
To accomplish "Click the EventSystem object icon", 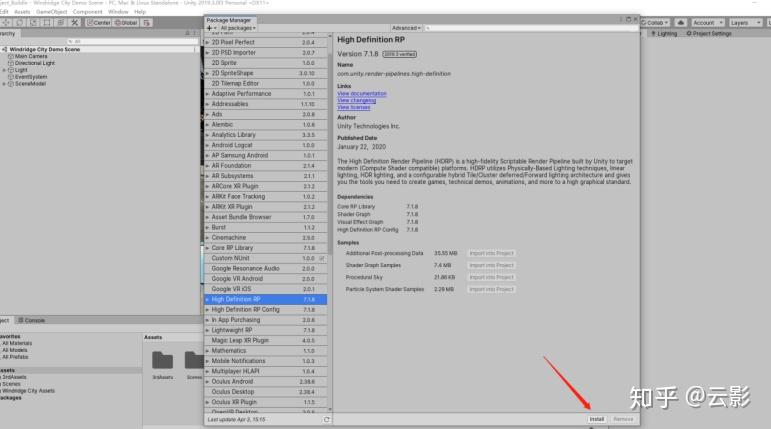I will [x=11, y=77].
